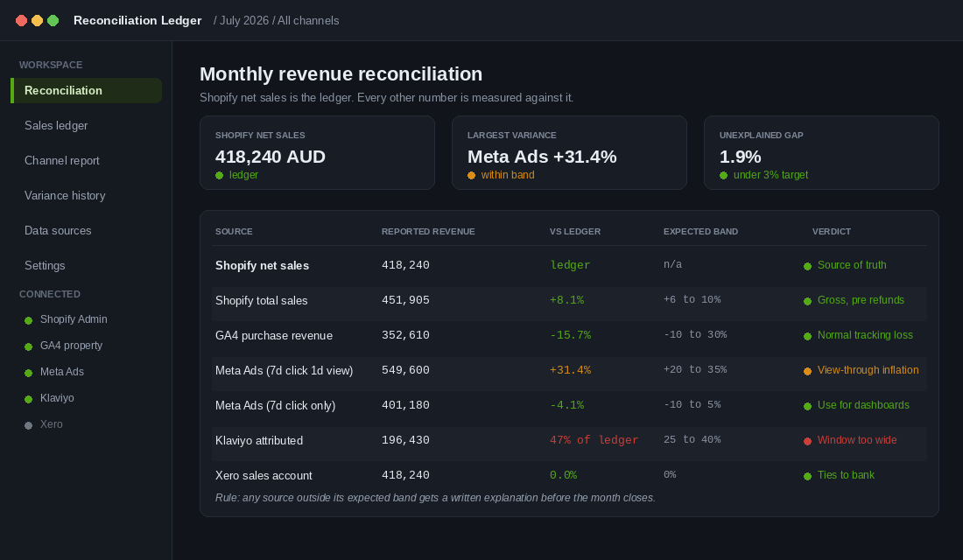
Task: Select the 'Shopify total sales' row name
Action: coord(262,300)
